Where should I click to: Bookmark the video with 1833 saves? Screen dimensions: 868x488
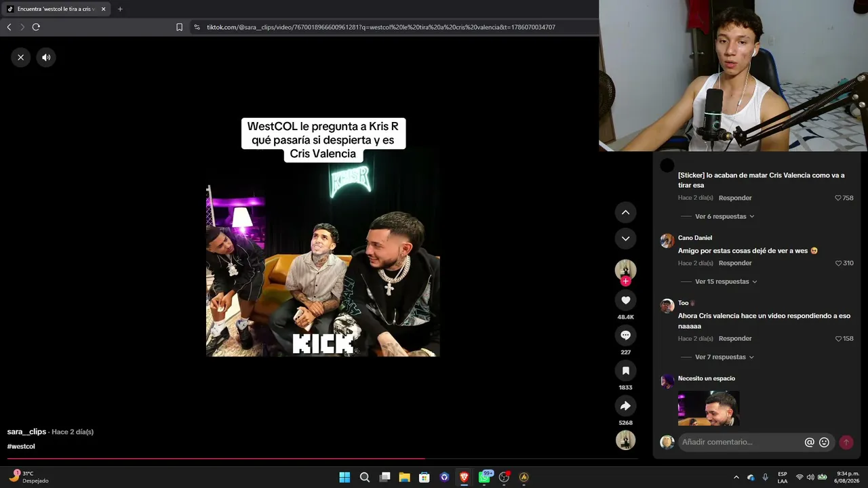coord(625,371)
